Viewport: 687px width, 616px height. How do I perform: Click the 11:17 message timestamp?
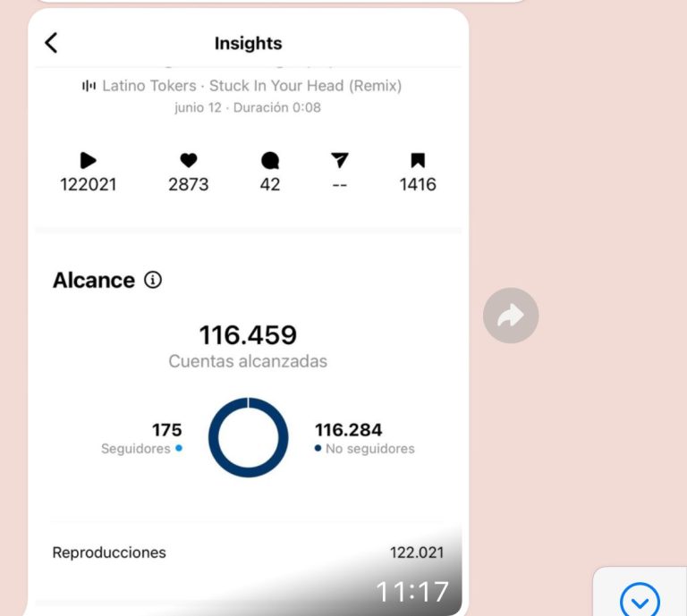point(411,592)
